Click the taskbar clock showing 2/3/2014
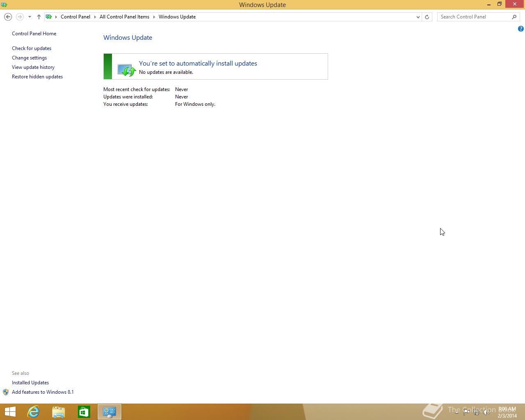 click(507, 412)
